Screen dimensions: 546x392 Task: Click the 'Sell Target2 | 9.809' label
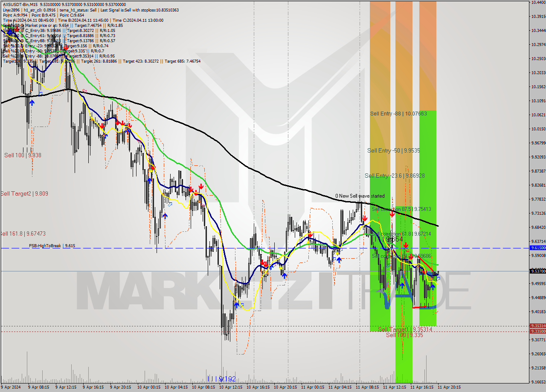(24, 193)
